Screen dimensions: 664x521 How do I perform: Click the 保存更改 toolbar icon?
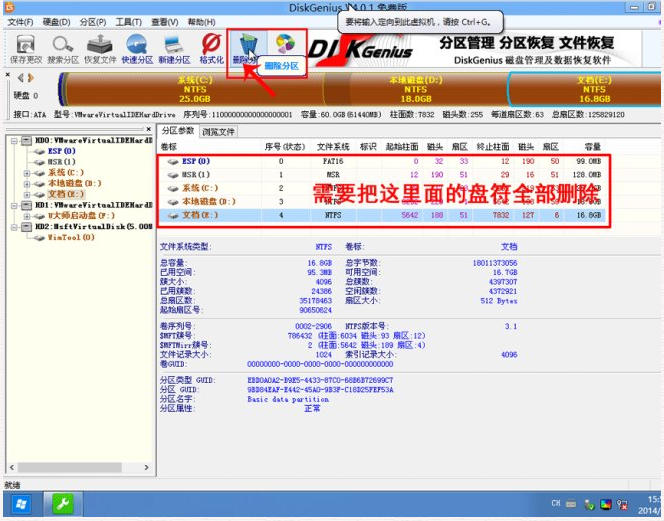(x=26, y=50)
